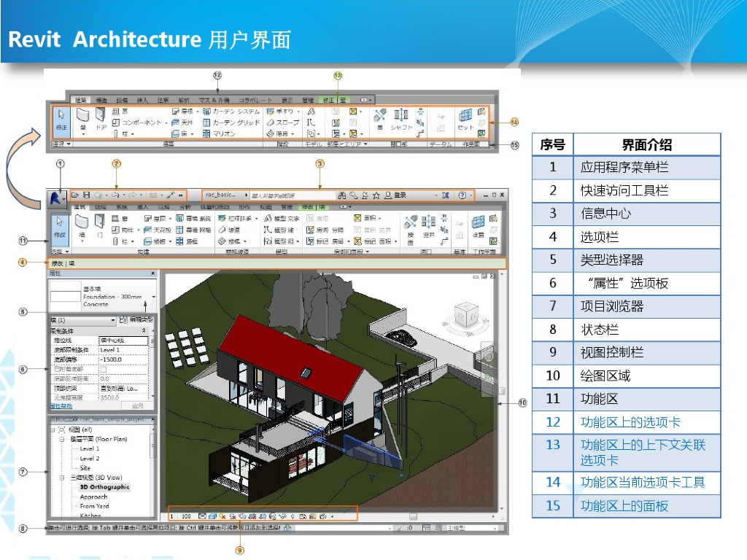This screenshot has width=747, height=560.
Task: Switch to the 结构 tab in Chinese ribbon
Action: (x=101, y=207)
